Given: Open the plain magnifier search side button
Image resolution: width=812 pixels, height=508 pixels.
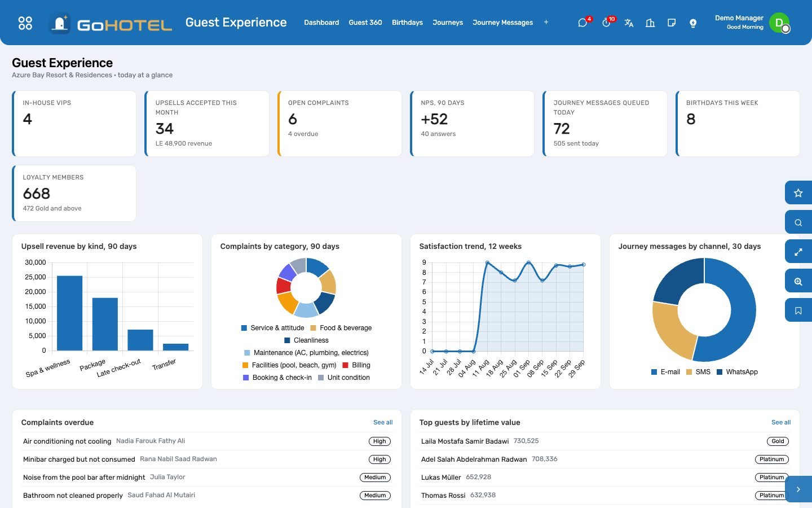Looking at the screenshot, I should click(x=798, y=222).
